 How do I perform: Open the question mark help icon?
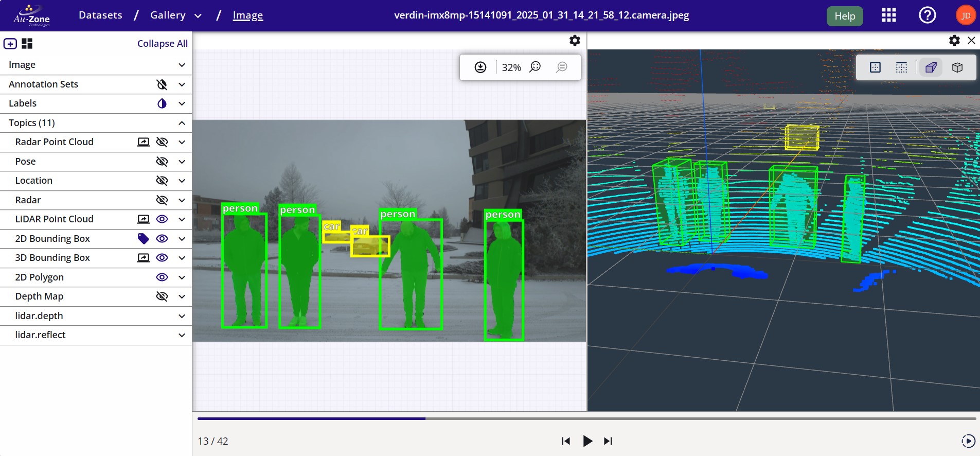click(x=927, y=15)
